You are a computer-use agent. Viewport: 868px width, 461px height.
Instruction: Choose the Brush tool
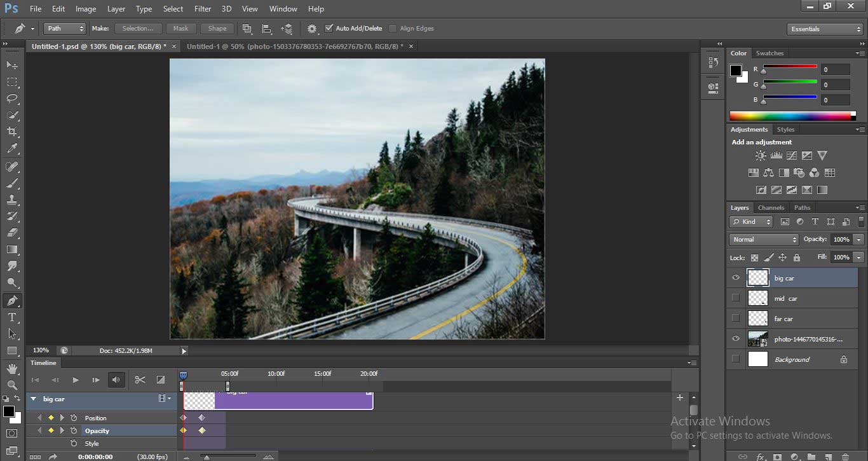click(x=12, y=183)
